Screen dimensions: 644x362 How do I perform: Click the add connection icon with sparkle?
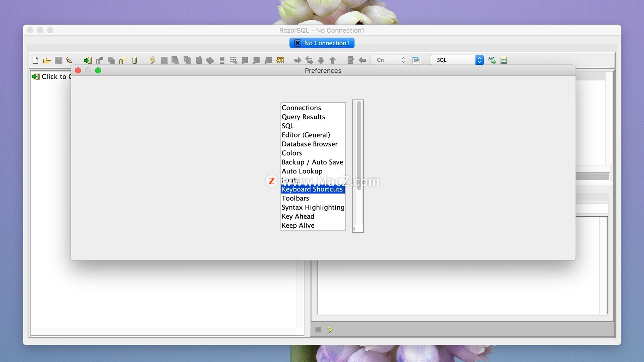pyautogui.click(x=122, y=60)
